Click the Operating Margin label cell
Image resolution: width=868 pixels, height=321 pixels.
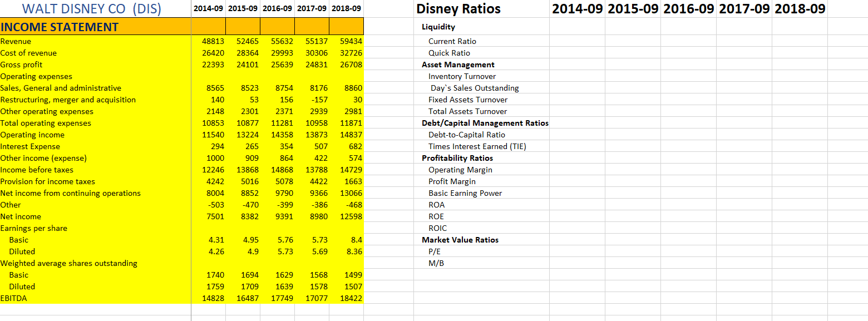pyautogui.click(x=460, y=170)
